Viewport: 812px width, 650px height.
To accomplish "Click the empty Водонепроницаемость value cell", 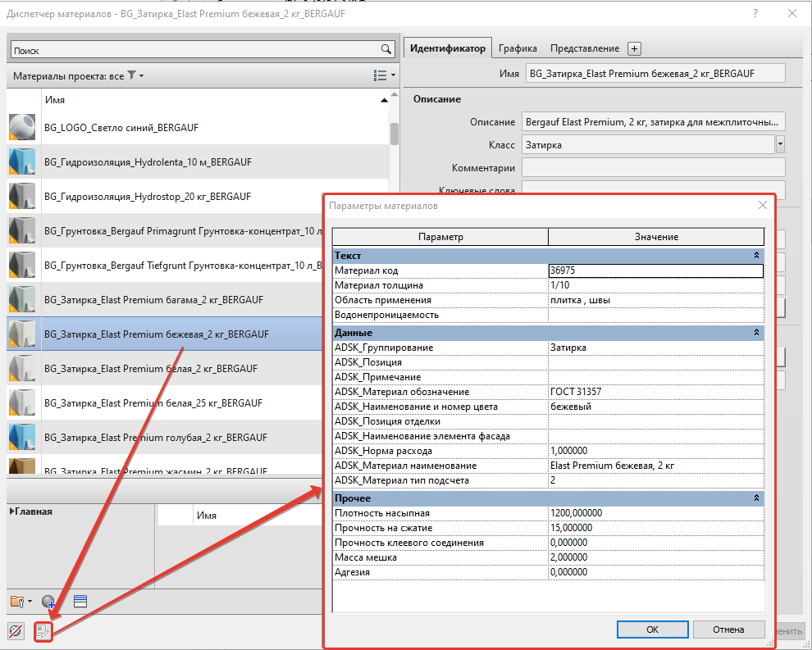I will click(655, 315).
